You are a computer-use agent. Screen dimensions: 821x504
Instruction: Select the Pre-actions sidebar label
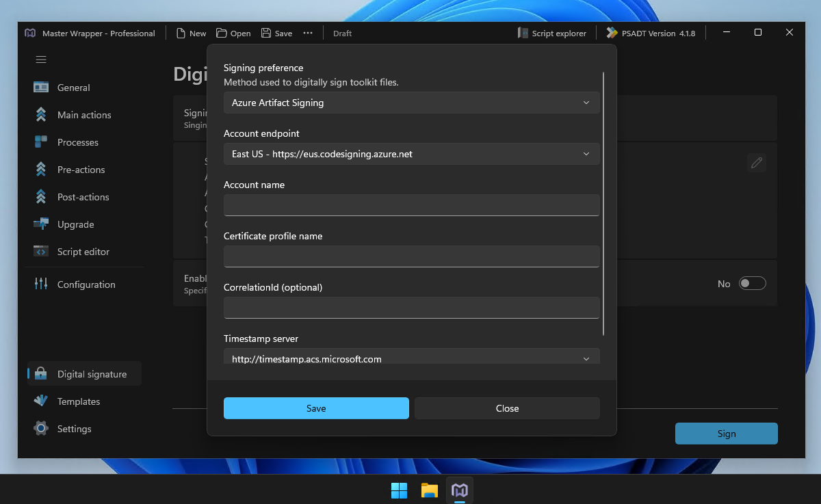click(81, 170)
